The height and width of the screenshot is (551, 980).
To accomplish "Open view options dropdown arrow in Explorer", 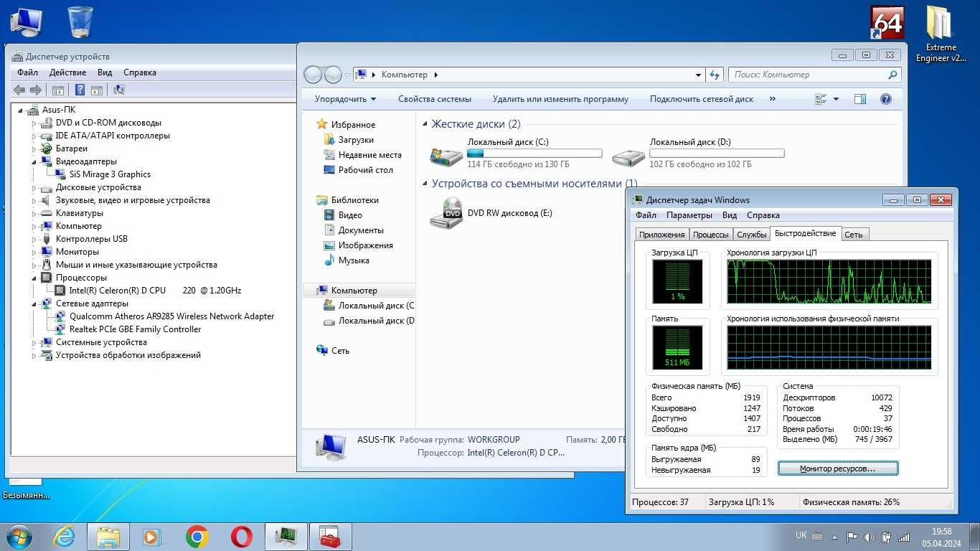I will pyautogui.click(x=836, y=99).
